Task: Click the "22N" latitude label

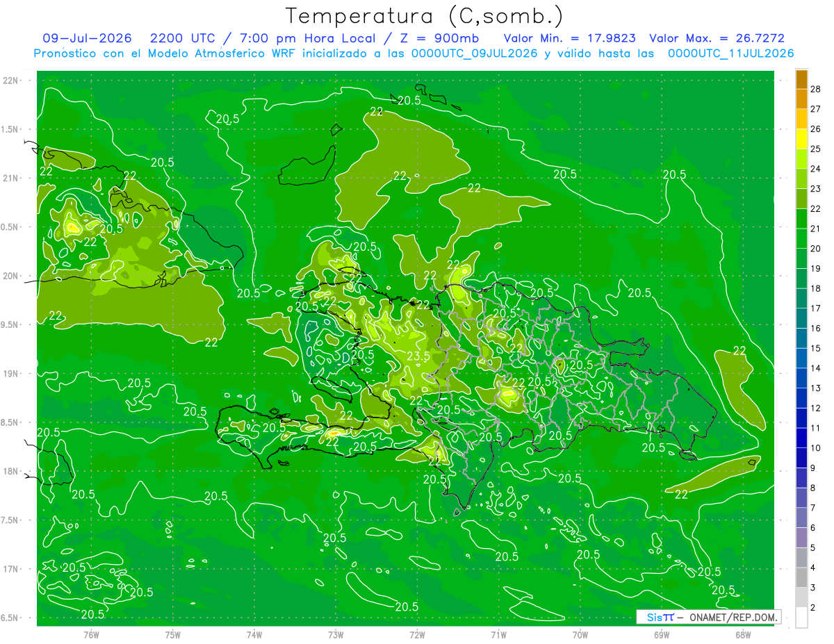Action: coord(11,81)
